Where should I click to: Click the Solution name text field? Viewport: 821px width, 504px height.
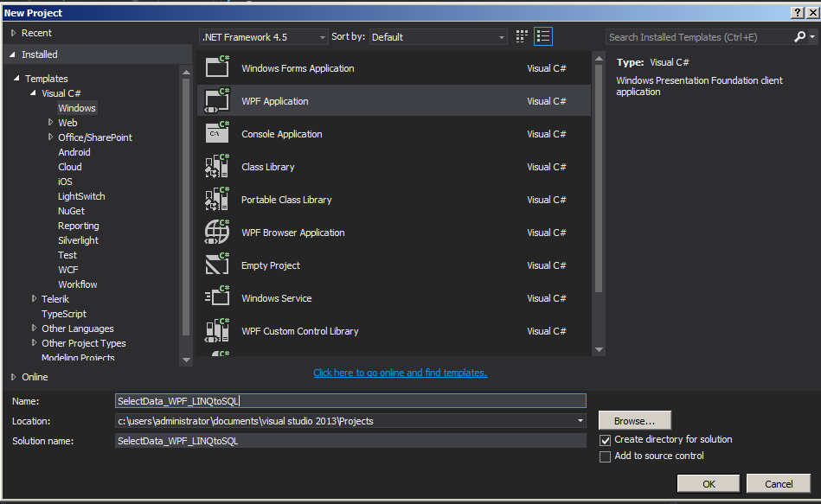click(350, 441)
